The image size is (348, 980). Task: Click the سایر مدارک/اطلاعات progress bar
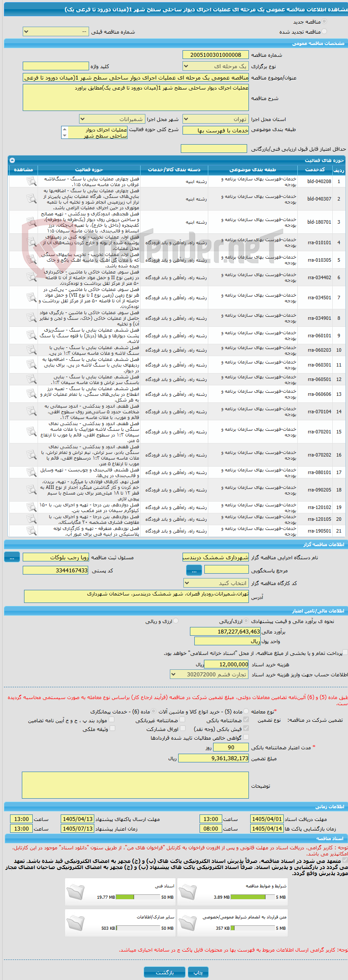138,928
